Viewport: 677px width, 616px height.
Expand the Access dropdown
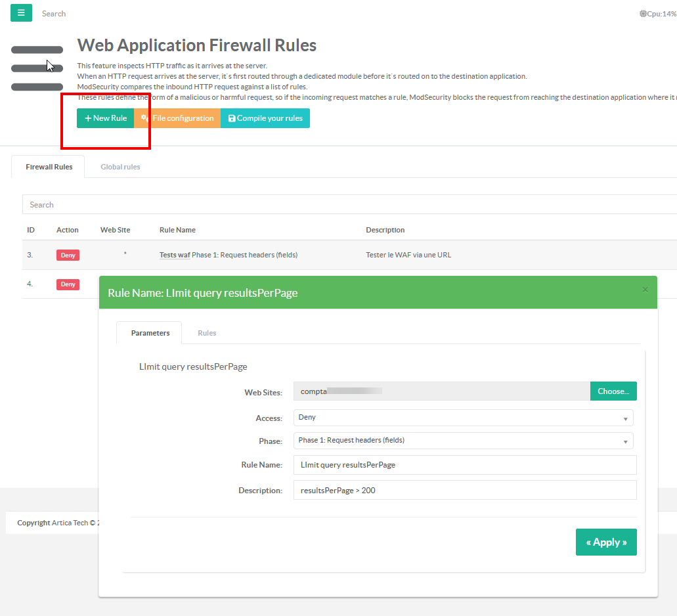pos(463,418)
